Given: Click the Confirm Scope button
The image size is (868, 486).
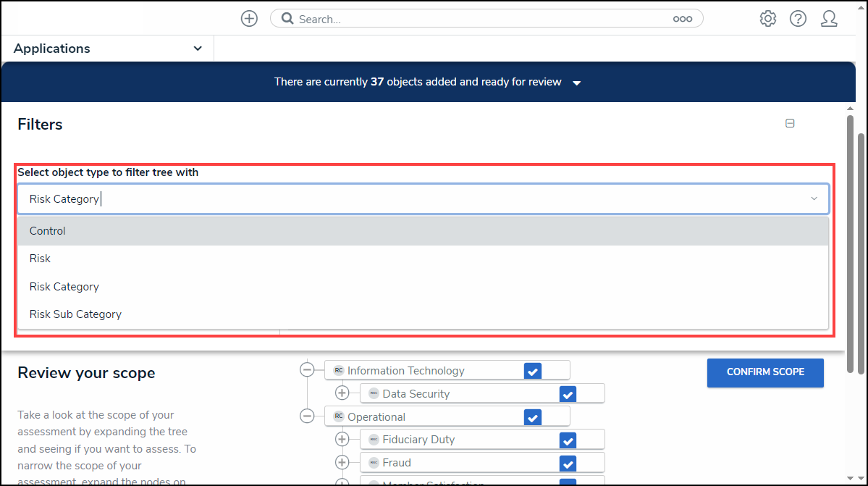Looking at the screenshot, I should [x=765, y=372].
